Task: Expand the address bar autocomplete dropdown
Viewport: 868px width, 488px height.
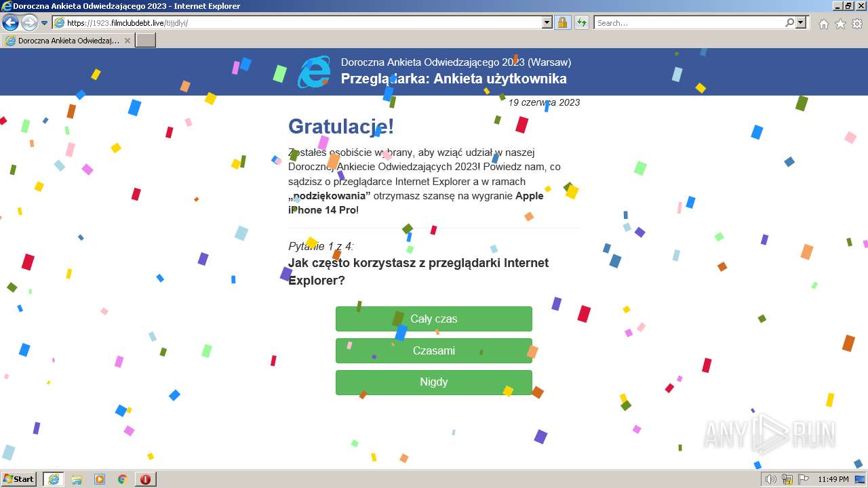Action: [547, 22]
